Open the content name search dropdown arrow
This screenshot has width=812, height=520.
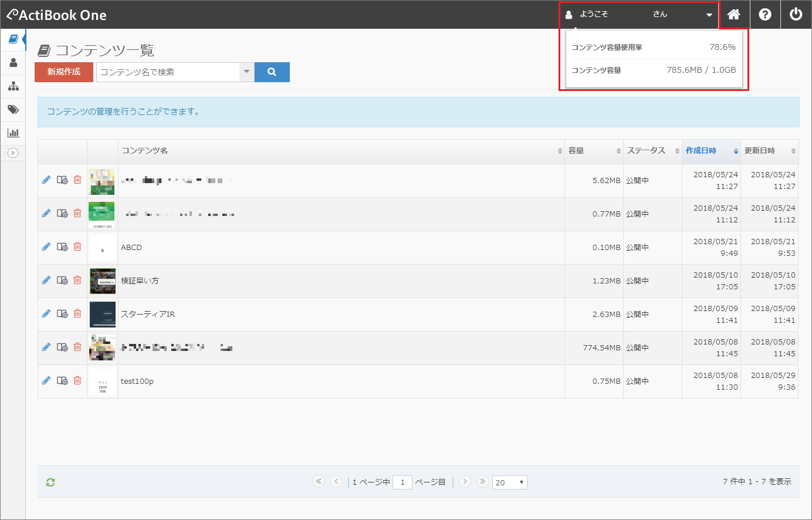coord(247,72)
